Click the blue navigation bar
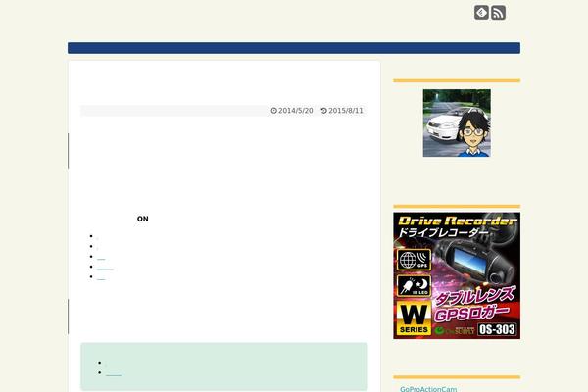 (294, 48)
